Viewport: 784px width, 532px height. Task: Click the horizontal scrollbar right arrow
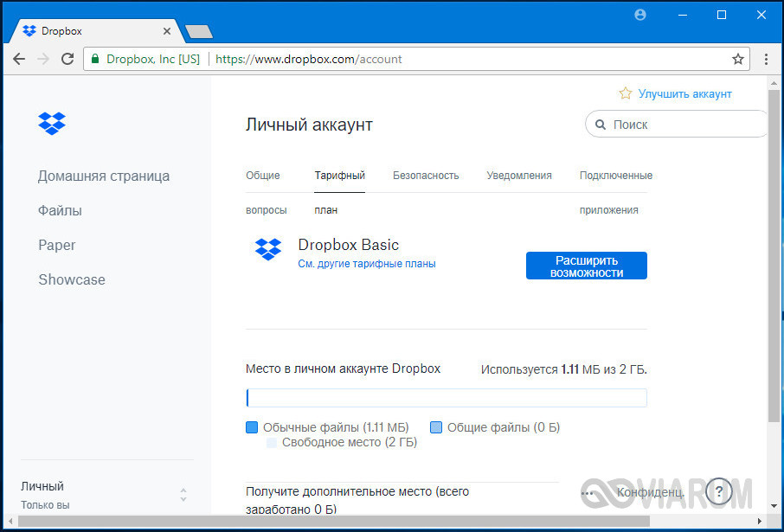click(760, 521)
